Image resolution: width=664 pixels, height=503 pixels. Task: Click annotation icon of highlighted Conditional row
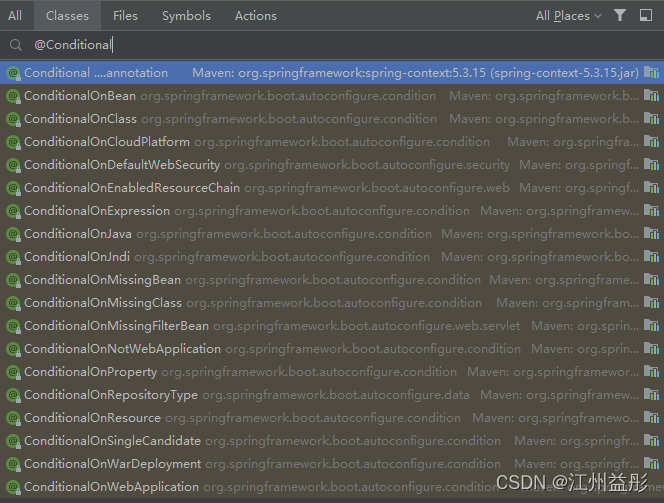[14, 73]
